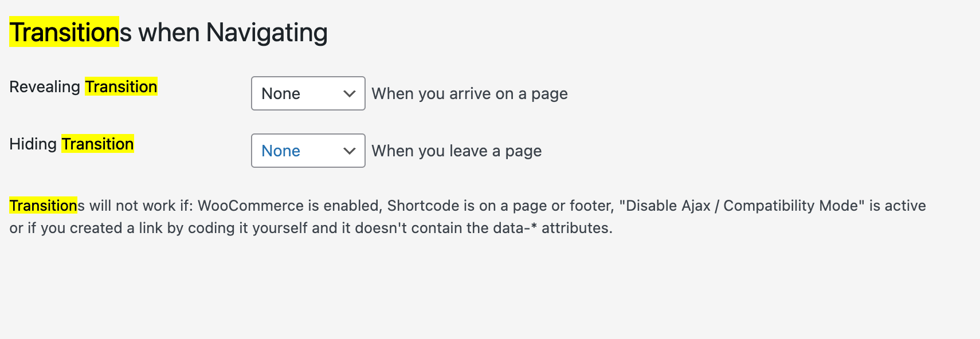Click the "Hiding Transition" field label
The image size is (980, 339).
tap(71, 144)
